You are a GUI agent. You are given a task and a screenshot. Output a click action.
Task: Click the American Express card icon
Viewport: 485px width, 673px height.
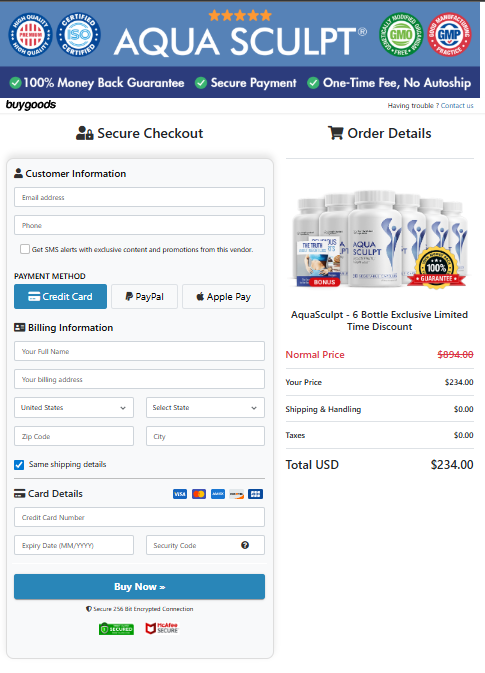pos(218,494)
